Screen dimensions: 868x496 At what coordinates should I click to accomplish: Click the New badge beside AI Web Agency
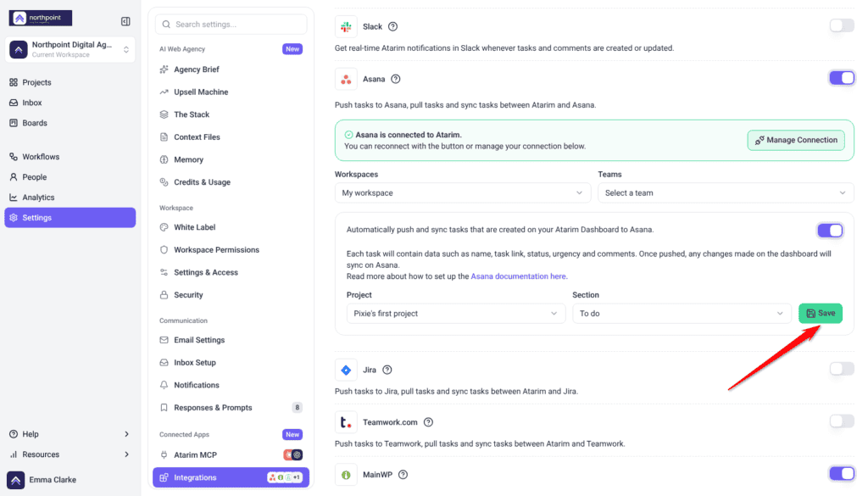(x=292, y=48)
